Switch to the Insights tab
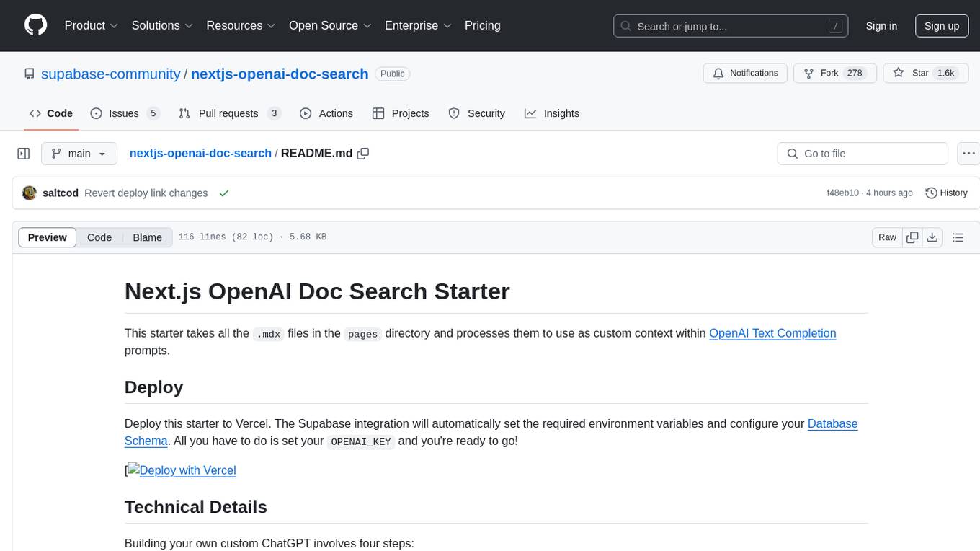Screen dimensions: 980x551 (x=552, y=113)
